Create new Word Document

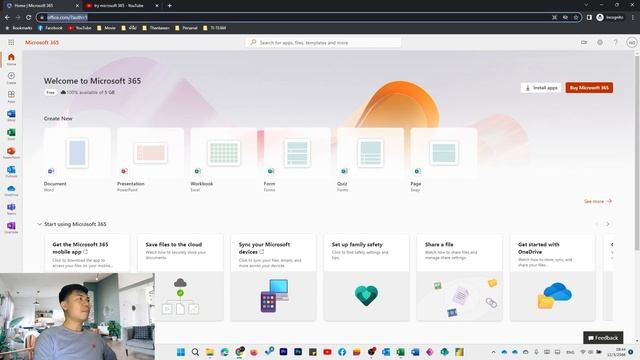(x=77, y=160)
